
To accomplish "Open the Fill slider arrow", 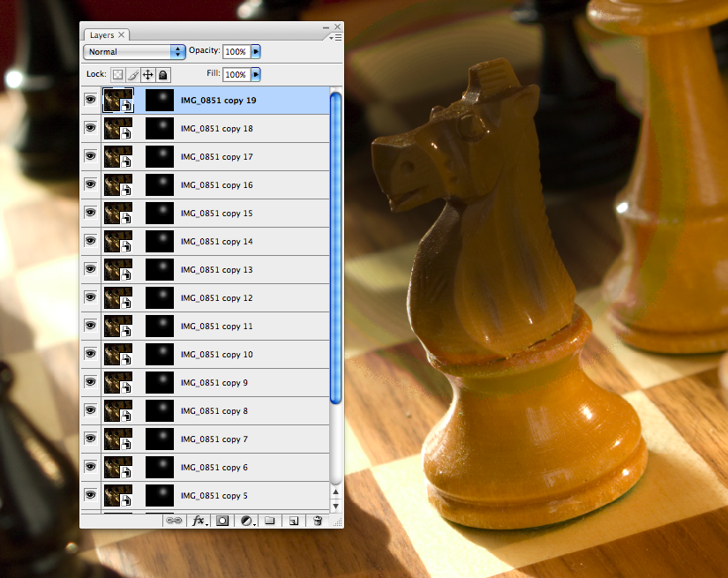I will (x=256, y=74).
